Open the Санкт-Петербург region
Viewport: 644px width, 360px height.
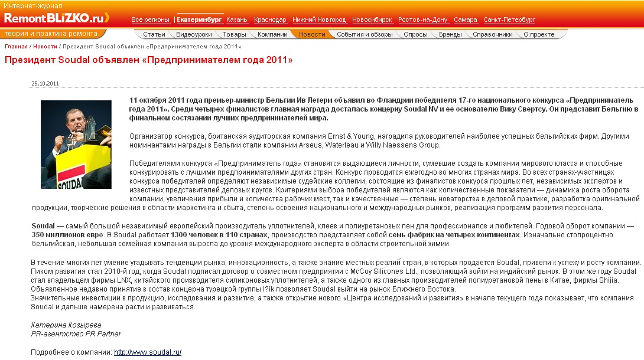[509, 19]
